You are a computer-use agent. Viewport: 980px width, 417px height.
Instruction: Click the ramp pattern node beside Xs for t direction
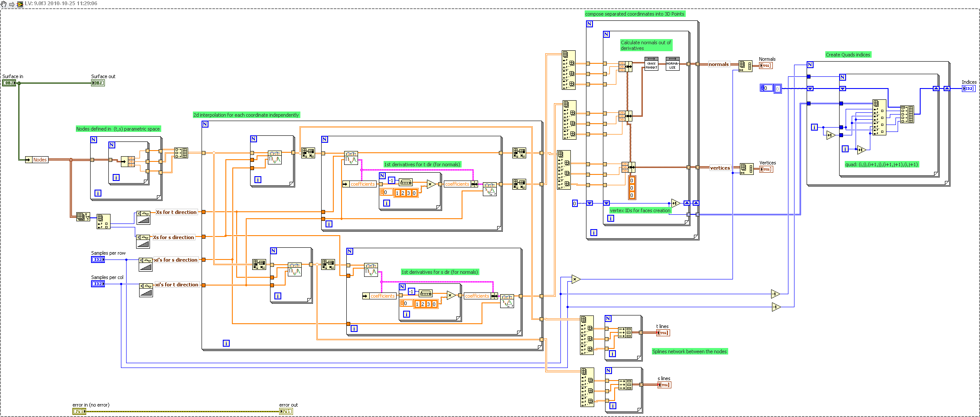click(x=143, y=217)
